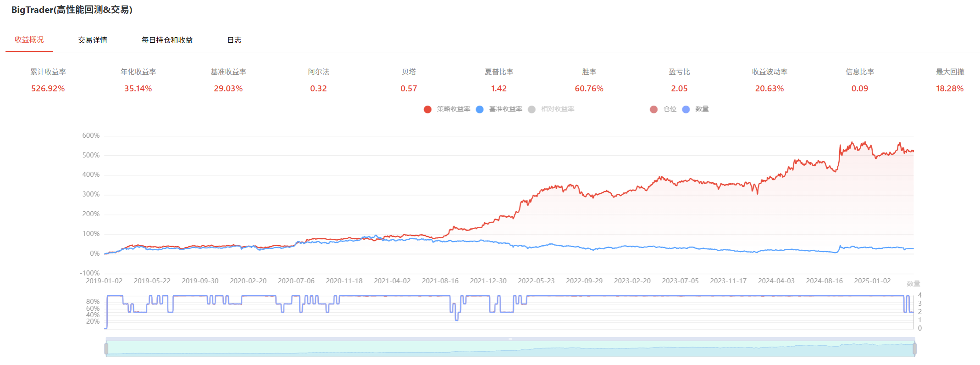Click the blue 基准收益率 legend dot

480,109
